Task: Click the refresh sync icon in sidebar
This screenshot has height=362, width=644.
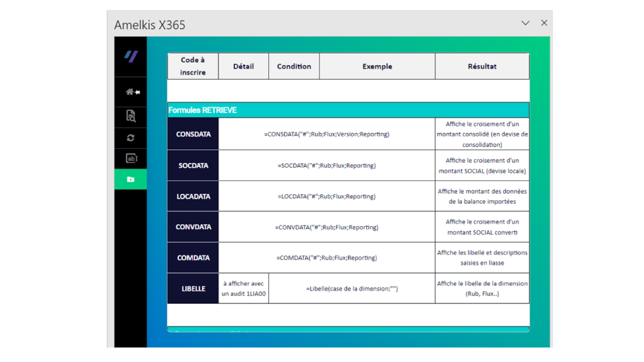Action: pyautogui.click(x=131, y=138)
